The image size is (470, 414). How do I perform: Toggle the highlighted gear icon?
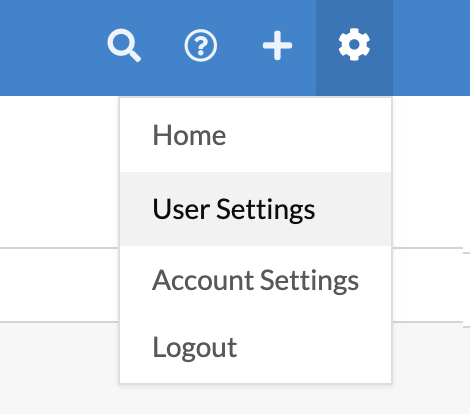[354, 45]
